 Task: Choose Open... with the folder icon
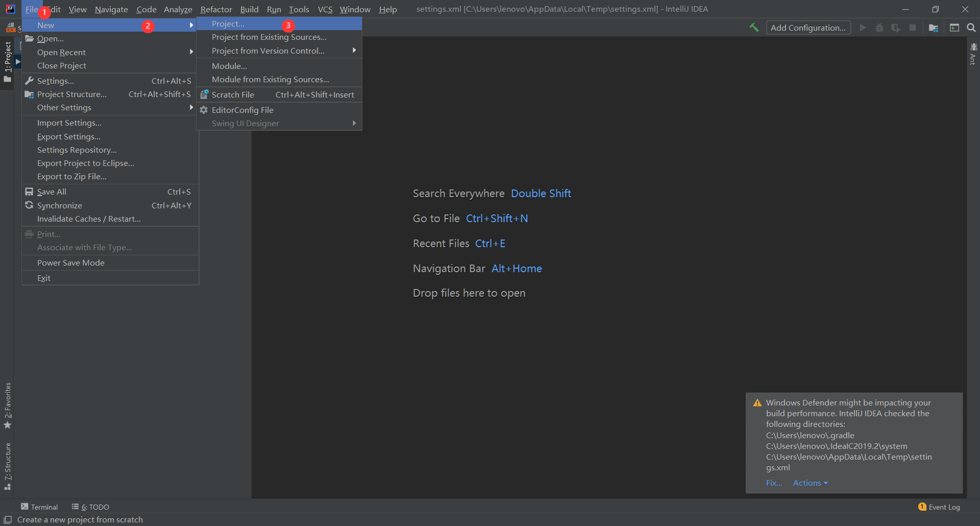pyautogui.click(x=110, y=39)
